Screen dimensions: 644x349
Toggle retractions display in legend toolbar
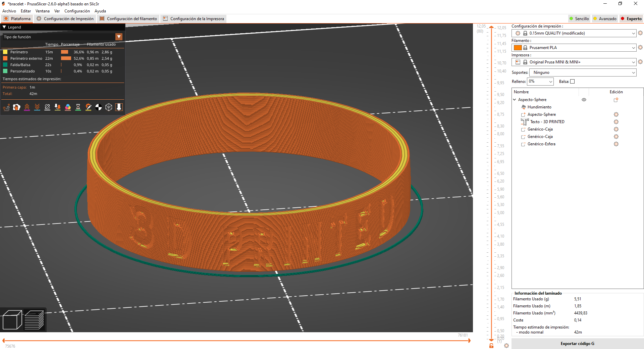point(27,107)
